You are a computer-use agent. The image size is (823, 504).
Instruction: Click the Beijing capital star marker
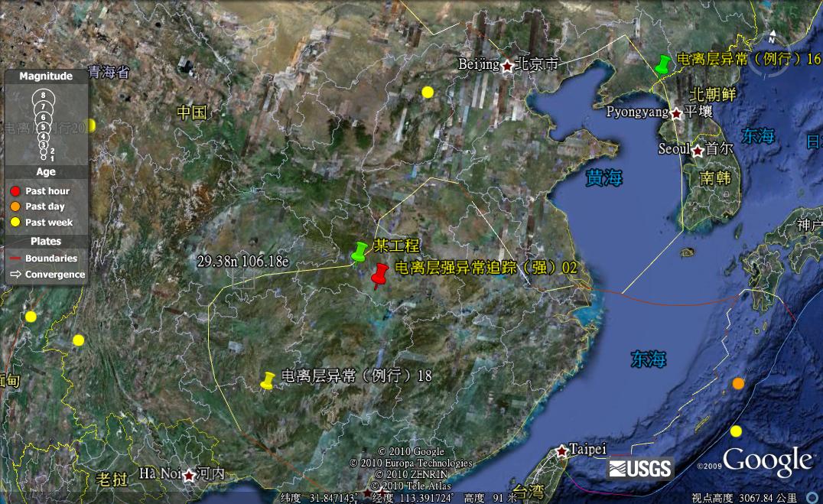508,66
